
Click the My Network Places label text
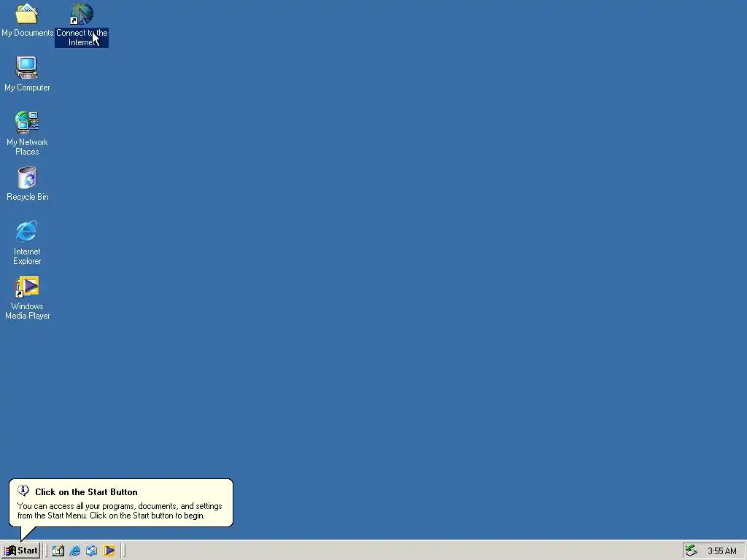coord(27,147)
